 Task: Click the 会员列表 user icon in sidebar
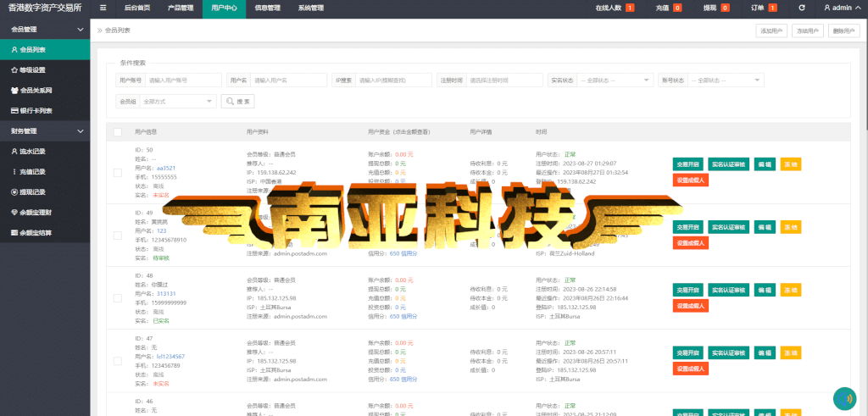point(14,50)
